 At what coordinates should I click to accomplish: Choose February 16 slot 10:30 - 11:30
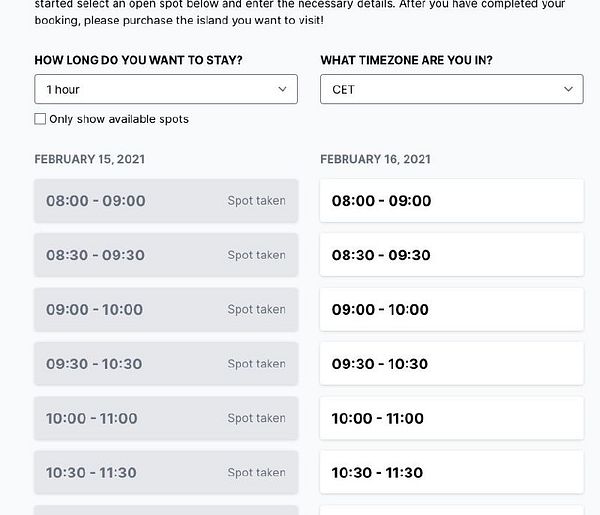(451, 472)
